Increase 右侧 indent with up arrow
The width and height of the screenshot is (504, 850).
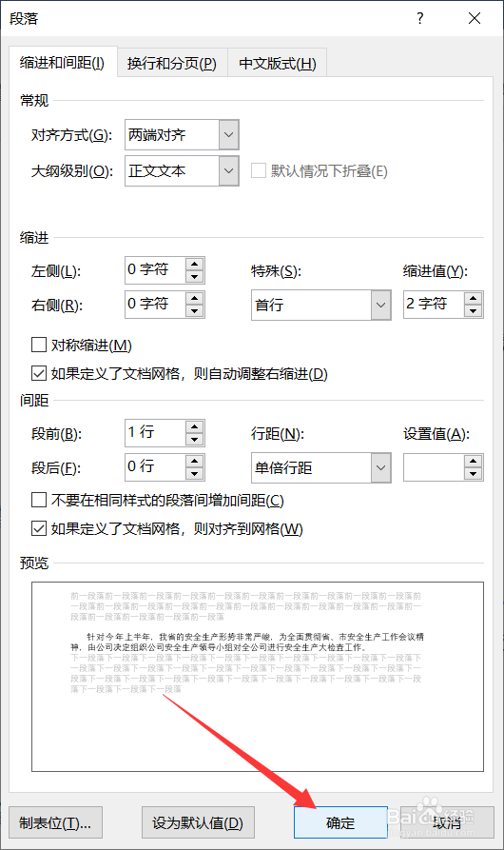point(194,298)
